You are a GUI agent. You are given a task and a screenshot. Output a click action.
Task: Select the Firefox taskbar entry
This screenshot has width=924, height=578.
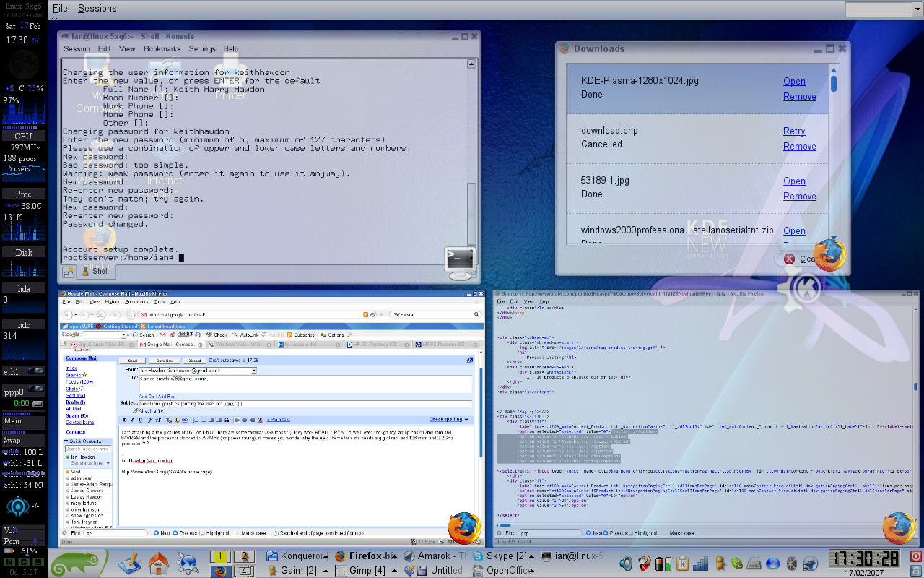point(365,556)
